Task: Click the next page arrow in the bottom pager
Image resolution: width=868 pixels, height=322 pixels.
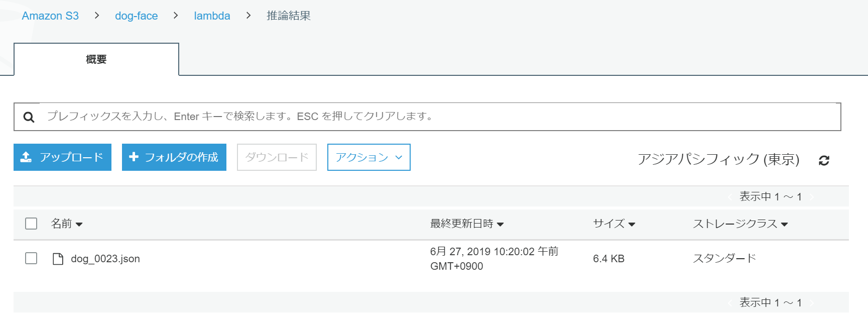Action: coord(811,302)
